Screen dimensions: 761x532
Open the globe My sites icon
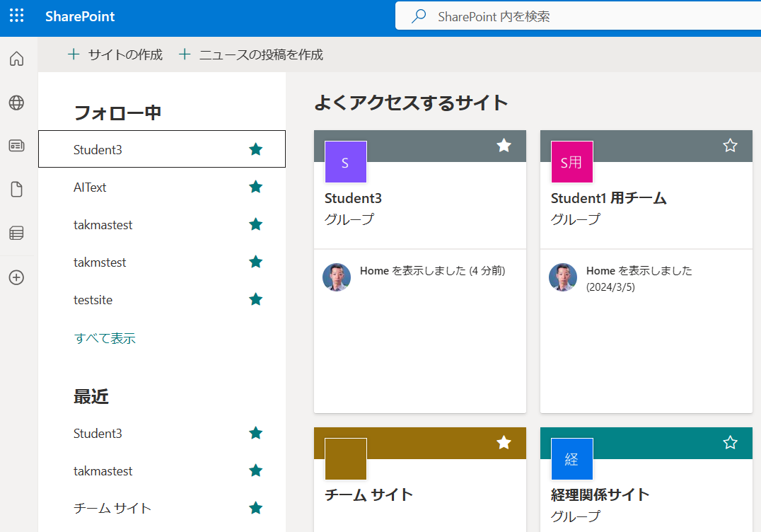[x=16, y=103]
